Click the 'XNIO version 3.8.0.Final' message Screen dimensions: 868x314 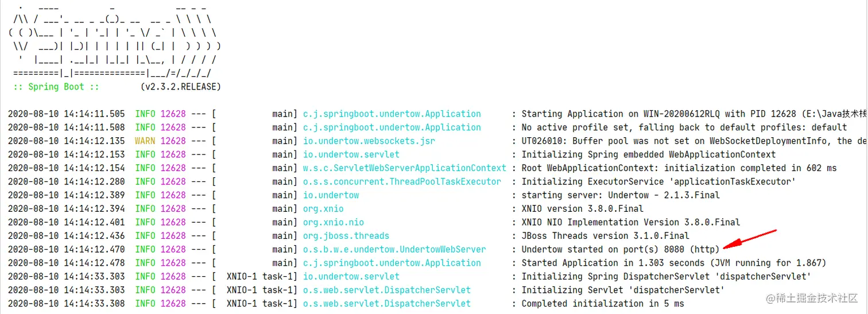(x=583, y=208)
